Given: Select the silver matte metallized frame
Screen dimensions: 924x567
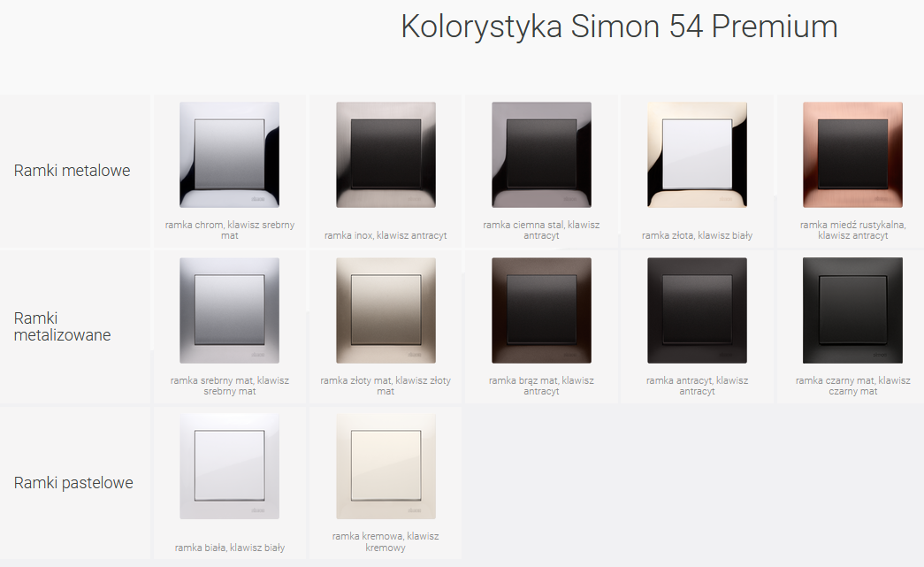Looking at the screenshot, I should coord(229,310).
